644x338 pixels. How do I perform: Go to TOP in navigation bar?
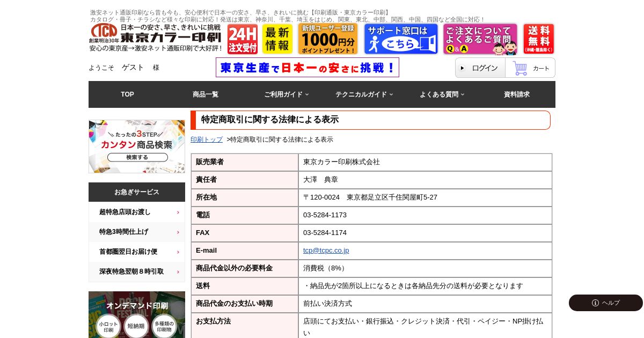coord(127,94)
